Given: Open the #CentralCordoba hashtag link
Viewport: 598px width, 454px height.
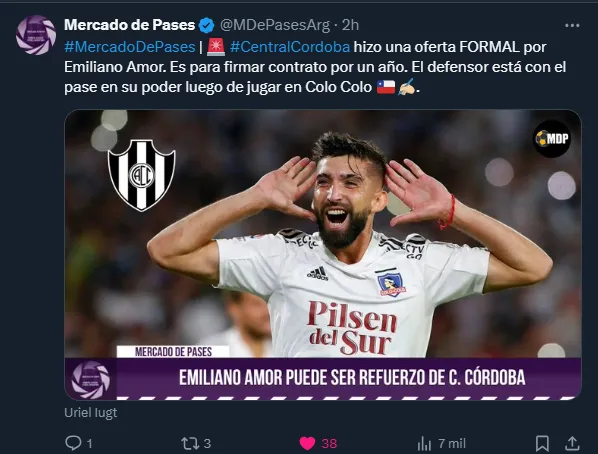Looking at the screenshot, I should coord(290,47).
